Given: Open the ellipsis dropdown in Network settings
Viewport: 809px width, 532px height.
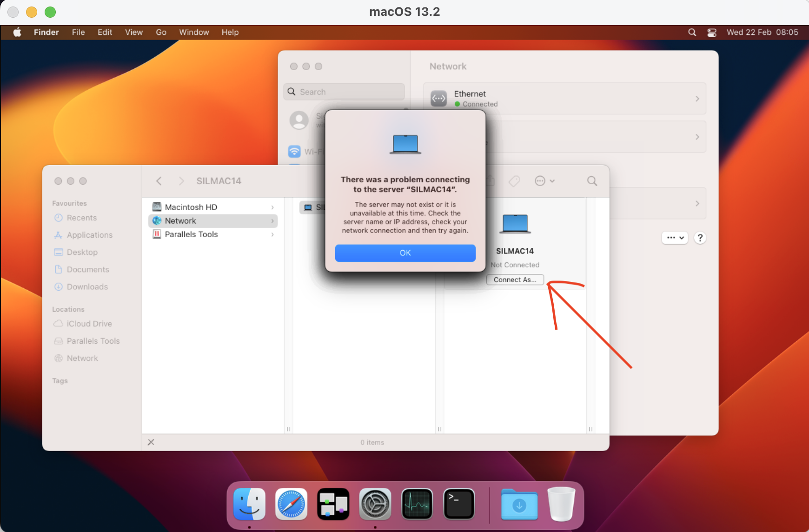Looking at the screenshot, I should coord(675,238).
